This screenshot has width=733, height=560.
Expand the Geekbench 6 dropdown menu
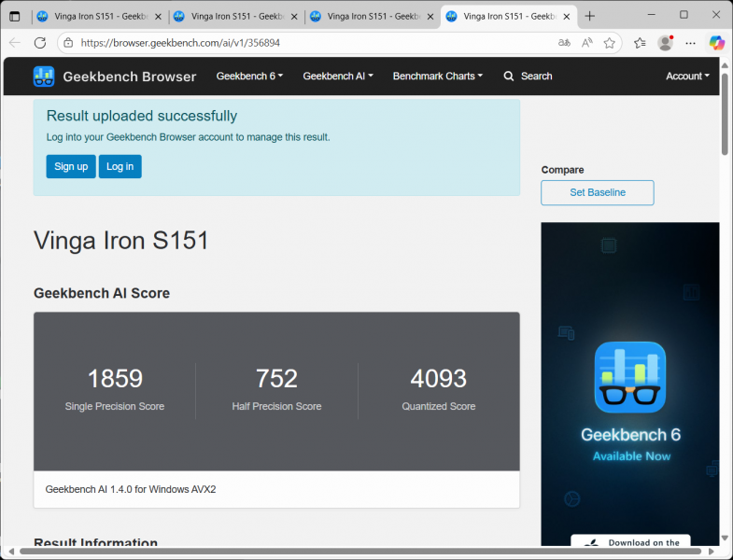coord(249,77)
